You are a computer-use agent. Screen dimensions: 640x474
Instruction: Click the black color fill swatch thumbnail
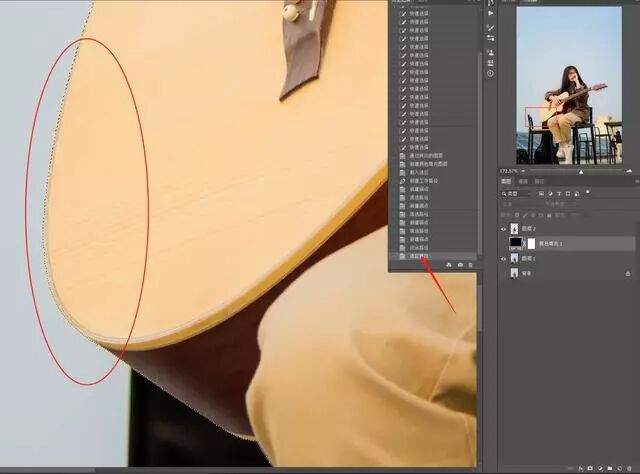click(x=516, y=243)
